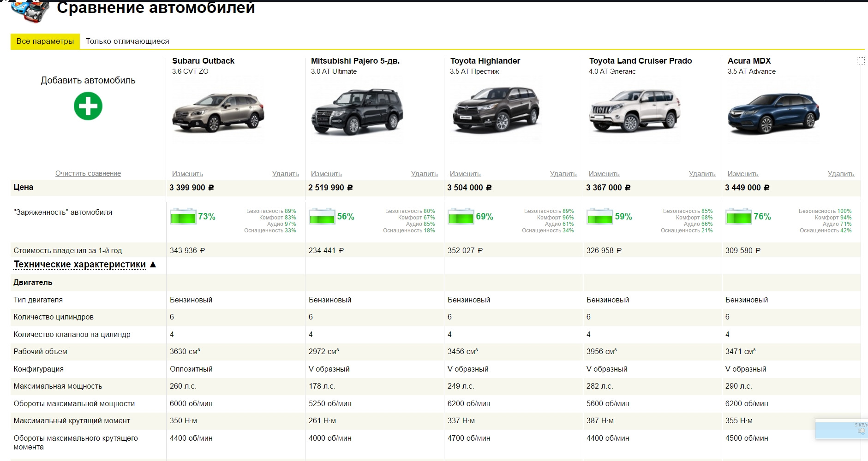Click the network speed widget at bottom right

click(841, 429)
